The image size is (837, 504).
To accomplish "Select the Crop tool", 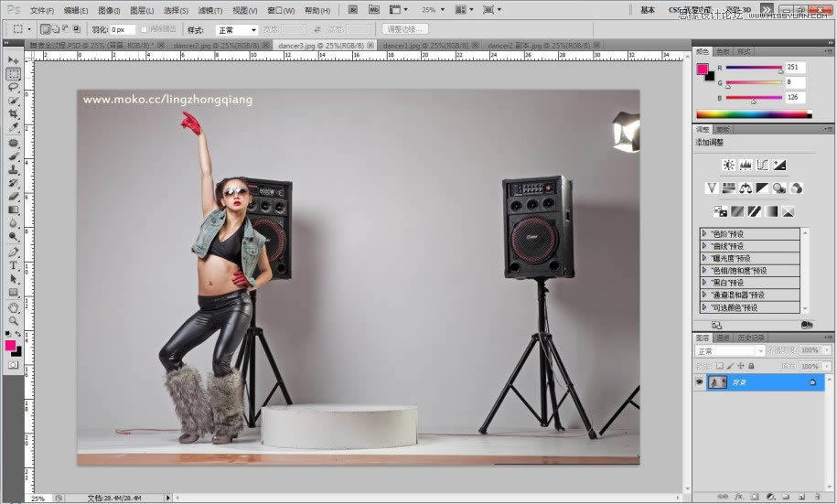I will coord(14,113).
